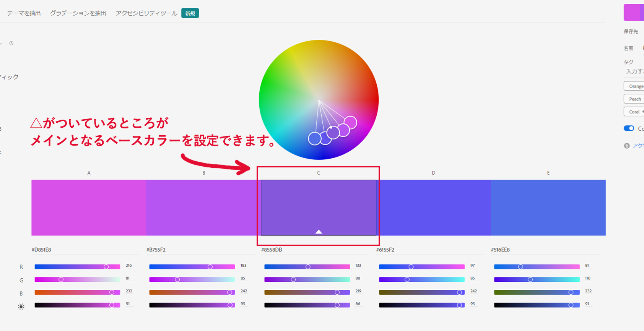The height and width of the screenshot is (331, 644).
Task: Add the Orange tag suggestion
Action: click(636, 86)
